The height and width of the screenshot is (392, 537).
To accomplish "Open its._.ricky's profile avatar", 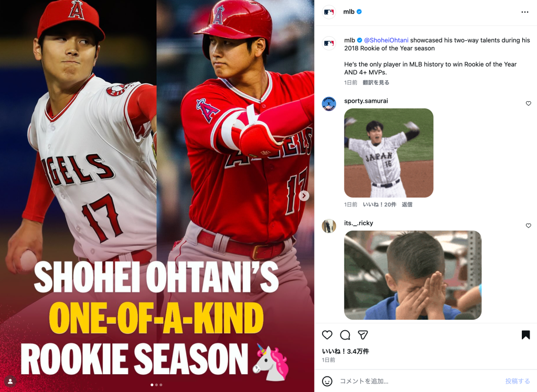I will click(x=329, y=226).
